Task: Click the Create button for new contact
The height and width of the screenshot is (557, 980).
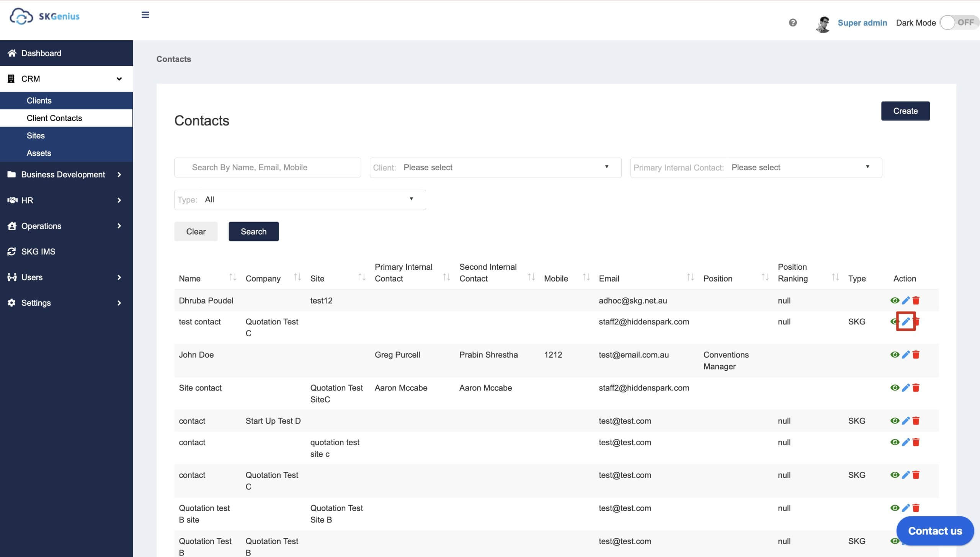Action: tap(905, 110)
